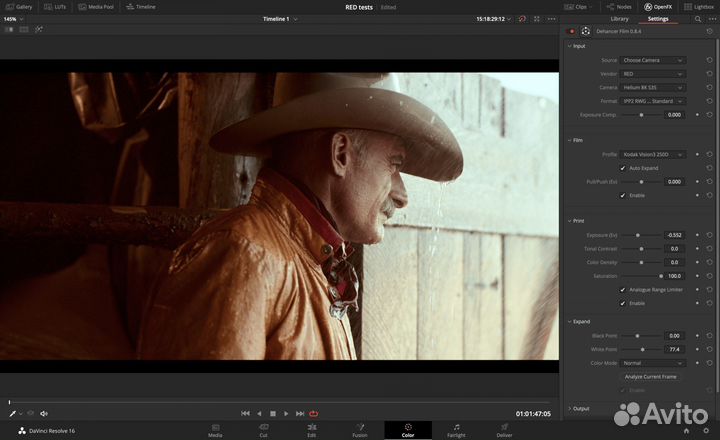Open the Media Pool panel
The height and width of the screenshot is (440, 720).
point(96,7)
